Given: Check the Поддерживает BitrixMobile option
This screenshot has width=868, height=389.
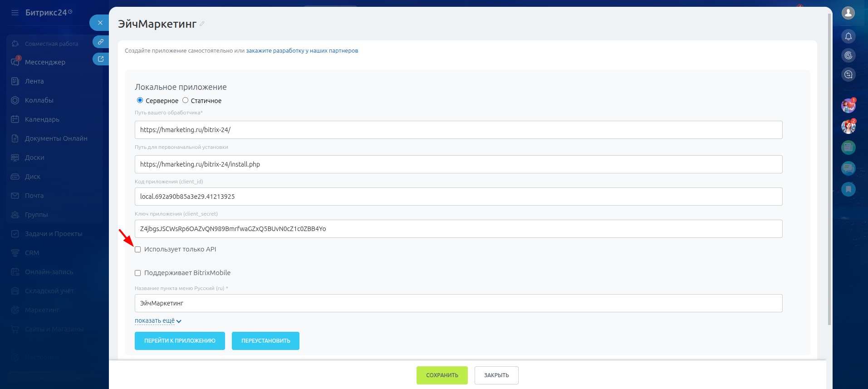Looking at the screenshot, I should [138, 273].
